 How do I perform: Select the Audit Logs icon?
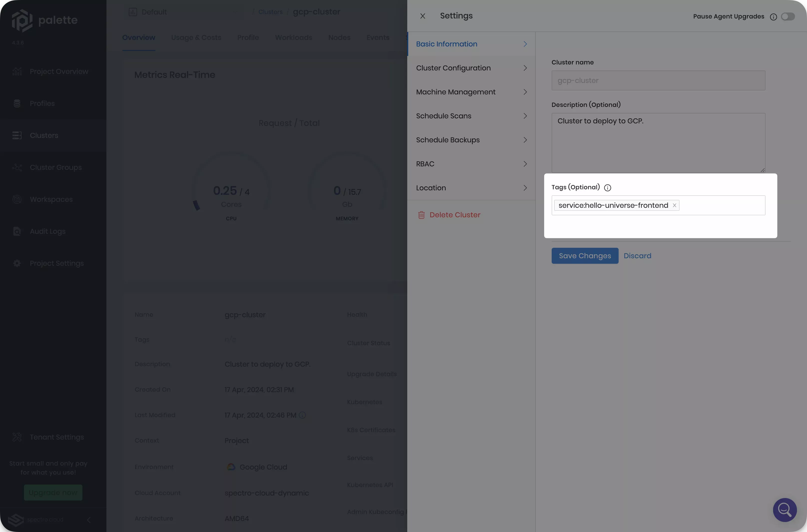tap(17, 231)
